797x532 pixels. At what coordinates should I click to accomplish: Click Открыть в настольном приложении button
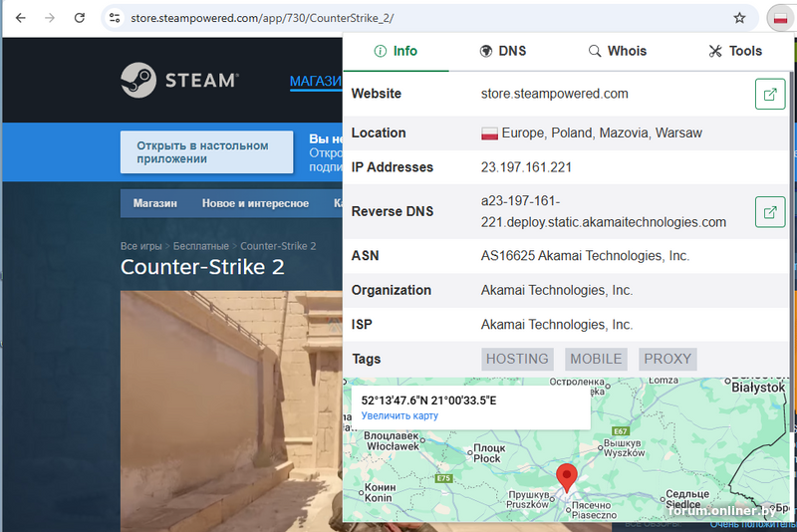207,151
